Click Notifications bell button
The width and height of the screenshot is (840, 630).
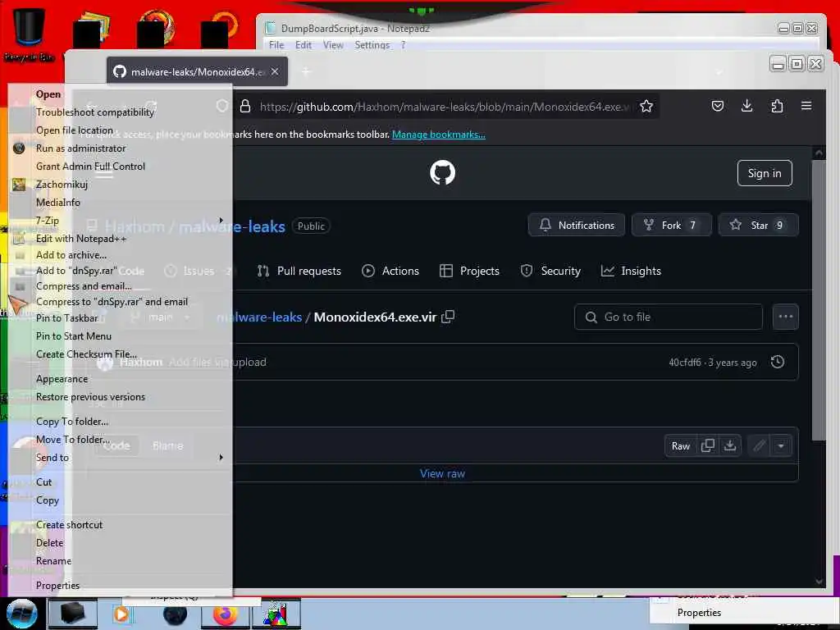[577, 225]
